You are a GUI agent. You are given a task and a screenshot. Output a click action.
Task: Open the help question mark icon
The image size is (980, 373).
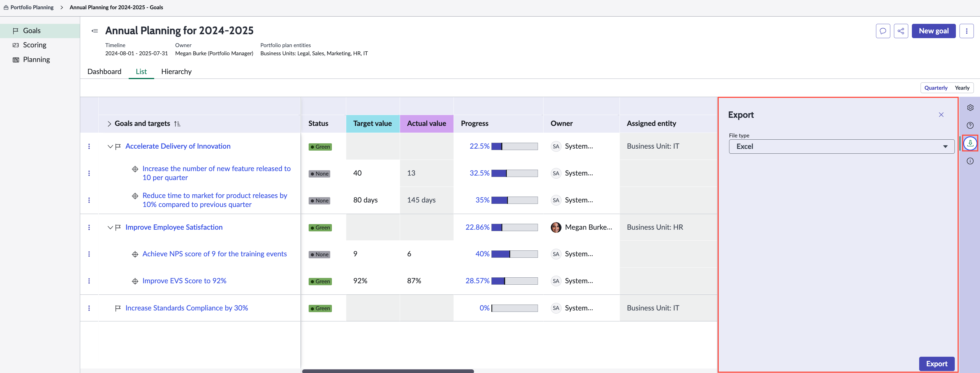tap(970, 125)
